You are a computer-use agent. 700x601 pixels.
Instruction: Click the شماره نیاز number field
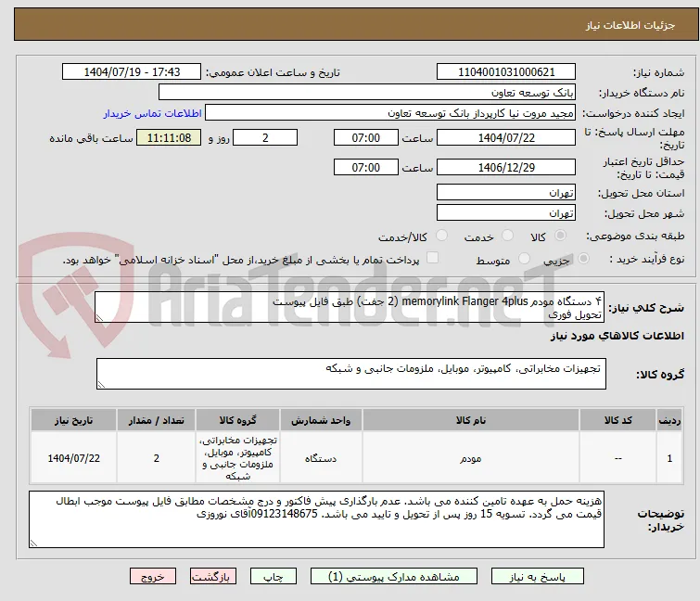(x=506, y=72)
